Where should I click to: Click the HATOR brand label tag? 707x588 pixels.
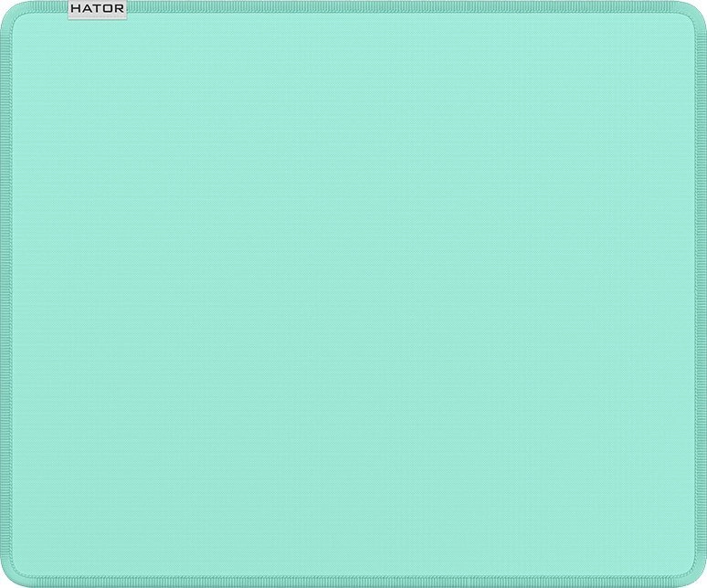tap(98, 10)
